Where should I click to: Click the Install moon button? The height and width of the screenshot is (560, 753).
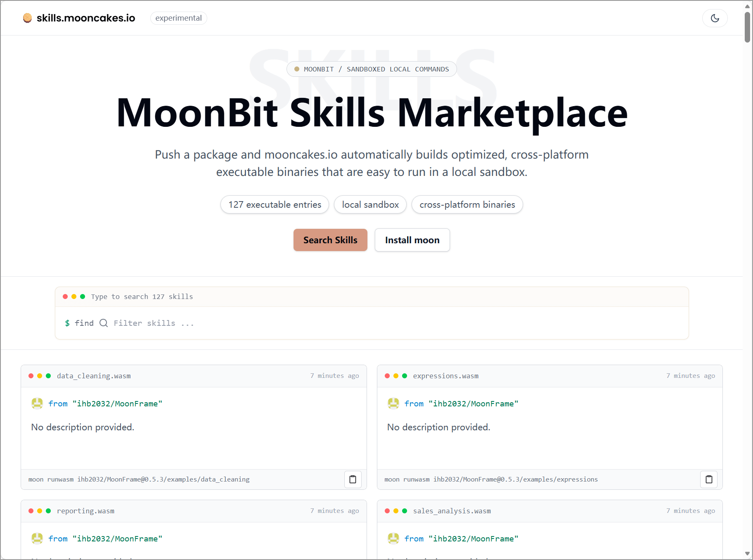tap(412, 240)
